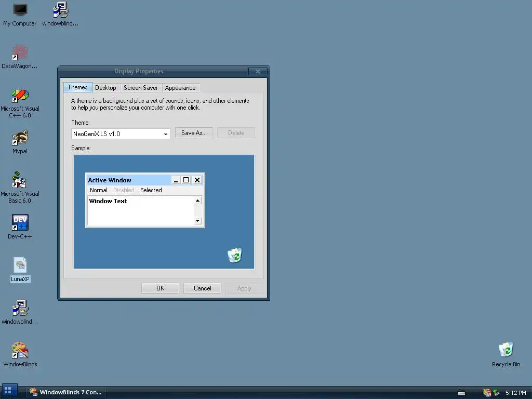The image size is (532, 399).
Task: Click the 'Window Text' sample text
Action: pyautogui.click(x=108, y=201)
